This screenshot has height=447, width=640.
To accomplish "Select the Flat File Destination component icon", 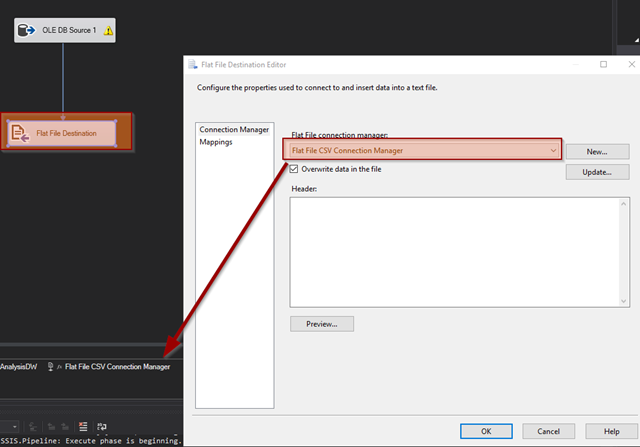I will click(20, 133).
